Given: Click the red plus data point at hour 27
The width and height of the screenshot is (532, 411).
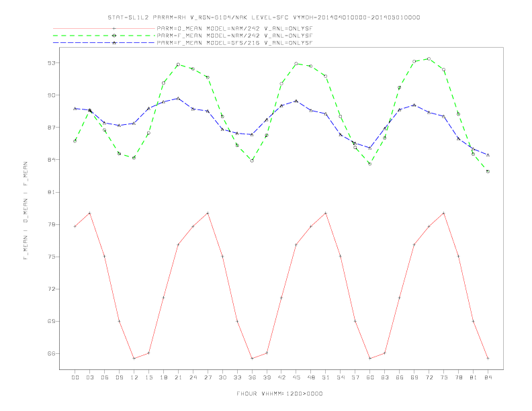Looking at the screenshot, I should click(208, 213).
